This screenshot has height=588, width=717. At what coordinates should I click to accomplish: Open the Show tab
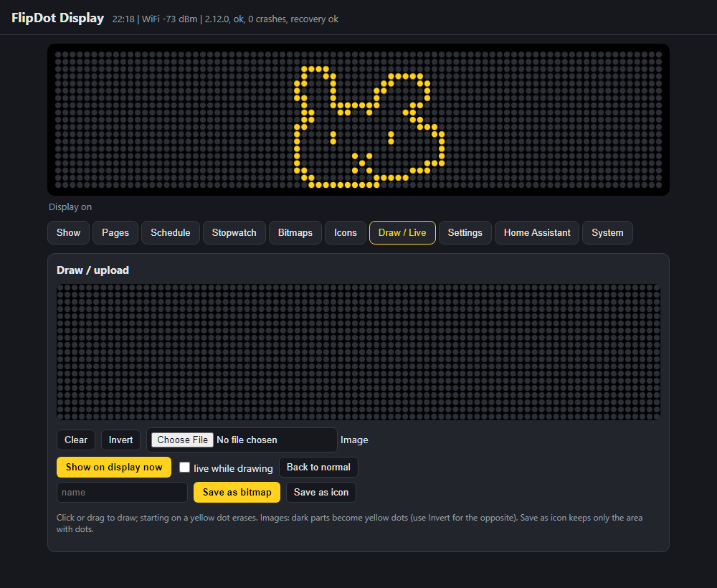[x=68, y=233]
